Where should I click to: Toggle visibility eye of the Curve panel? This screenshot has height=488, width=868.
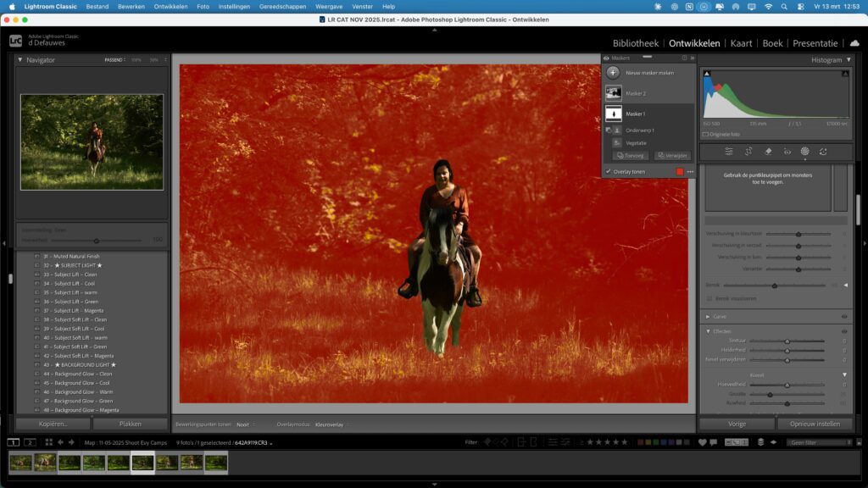tap(844, 316)
